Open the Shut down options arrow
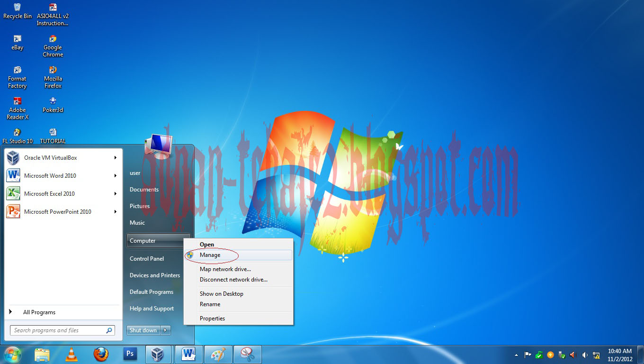The width and height of the screenshot is (644, 364). [x=165, y=330]
